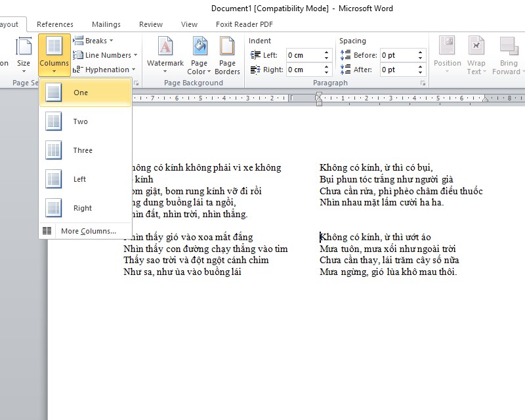
Task: Click the Hyphenation icon
Action: [77, 70]
